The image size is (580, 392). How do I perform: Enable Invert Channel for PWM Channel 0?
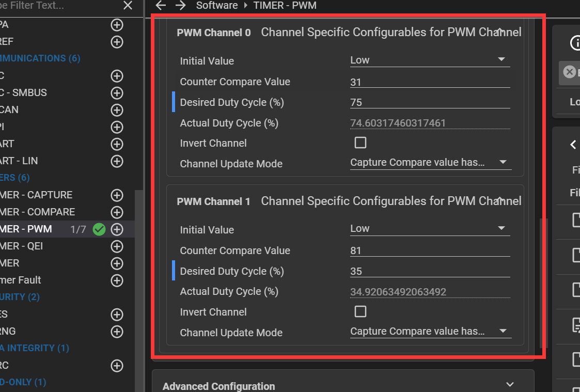(360, 143)
